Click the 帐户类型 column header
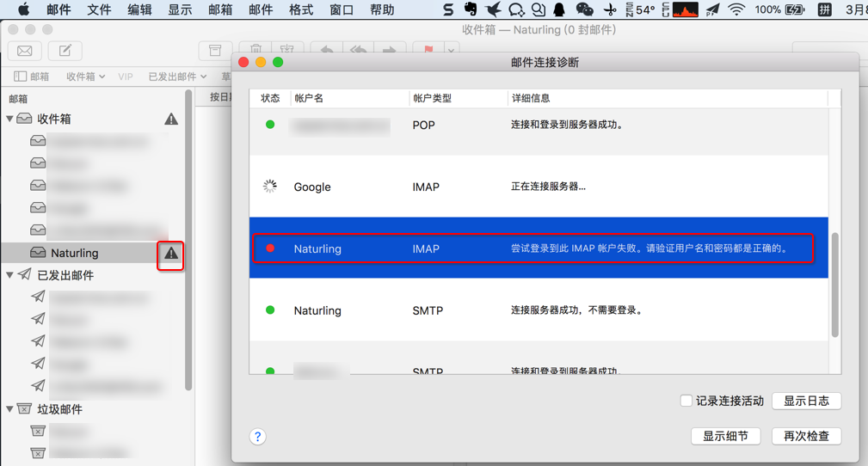Image resolution: width=868 pixels, height=466 pixels. click(x=459, y=98)
